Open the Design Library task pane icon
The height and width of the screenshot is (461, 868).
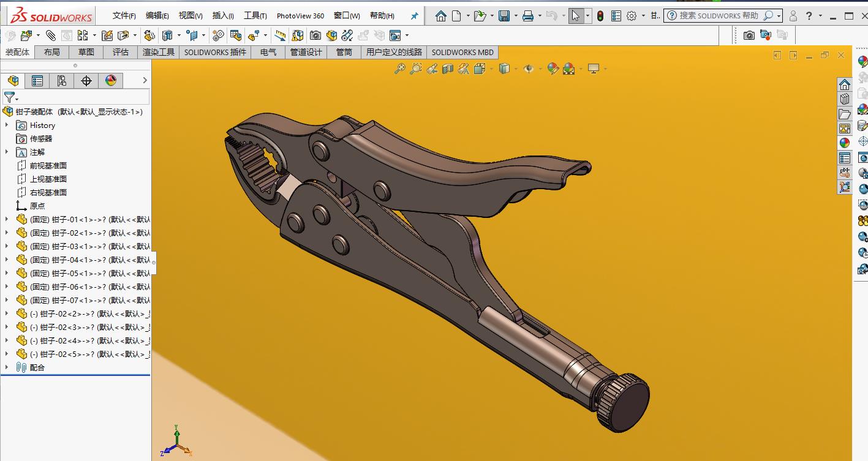click(845, 99)
